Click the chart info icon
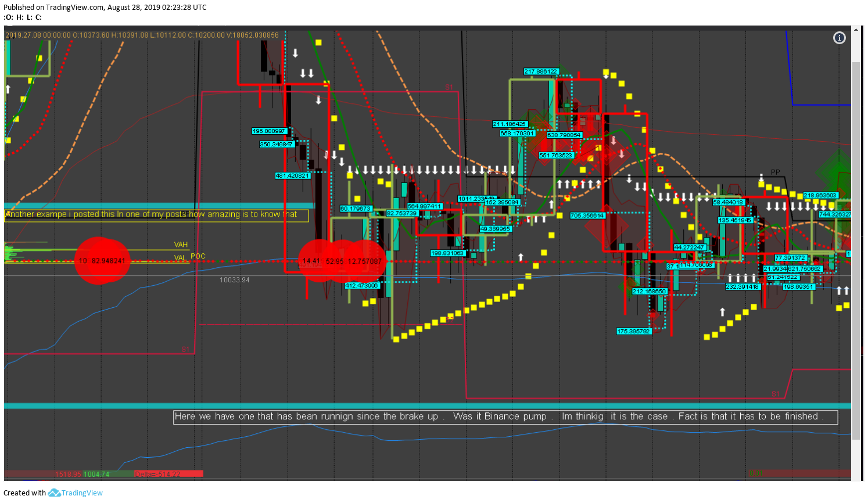The image size is (868, 503). tap(840, 38)
